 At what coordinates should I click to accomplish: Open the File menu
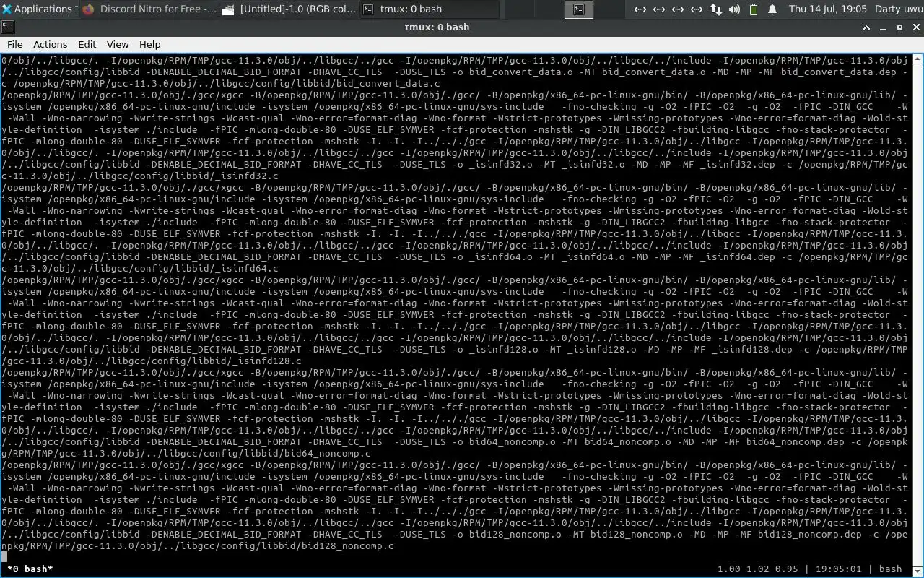14,44
